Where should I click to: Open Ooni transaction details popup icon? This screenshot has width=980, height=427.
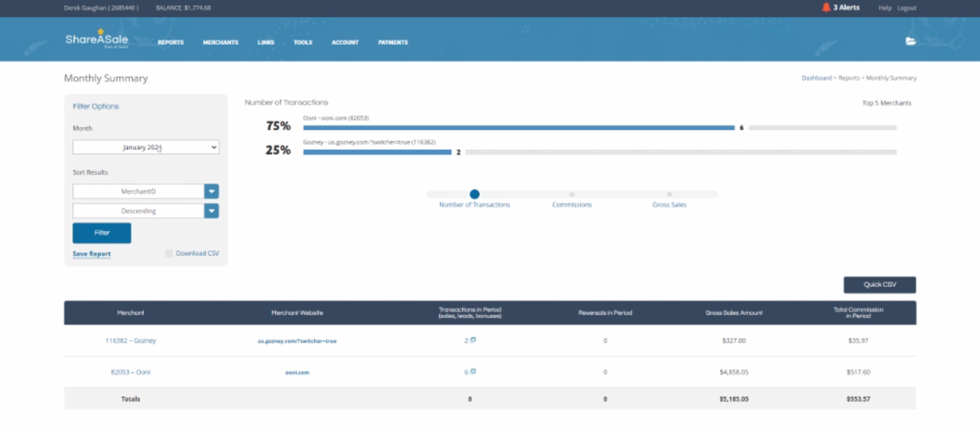[473, 372]
